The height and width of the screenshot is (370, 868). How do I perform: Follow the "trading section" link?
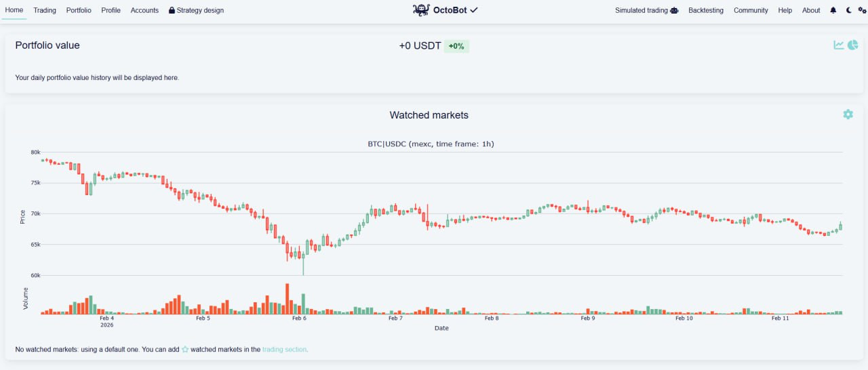pos(284,350)
